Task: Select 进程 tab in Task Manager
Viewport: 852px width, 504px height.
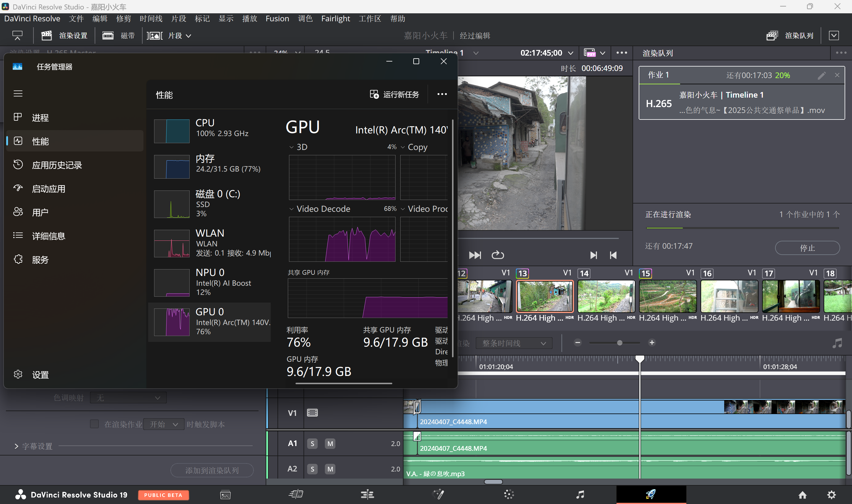Action: click(75, 117)
